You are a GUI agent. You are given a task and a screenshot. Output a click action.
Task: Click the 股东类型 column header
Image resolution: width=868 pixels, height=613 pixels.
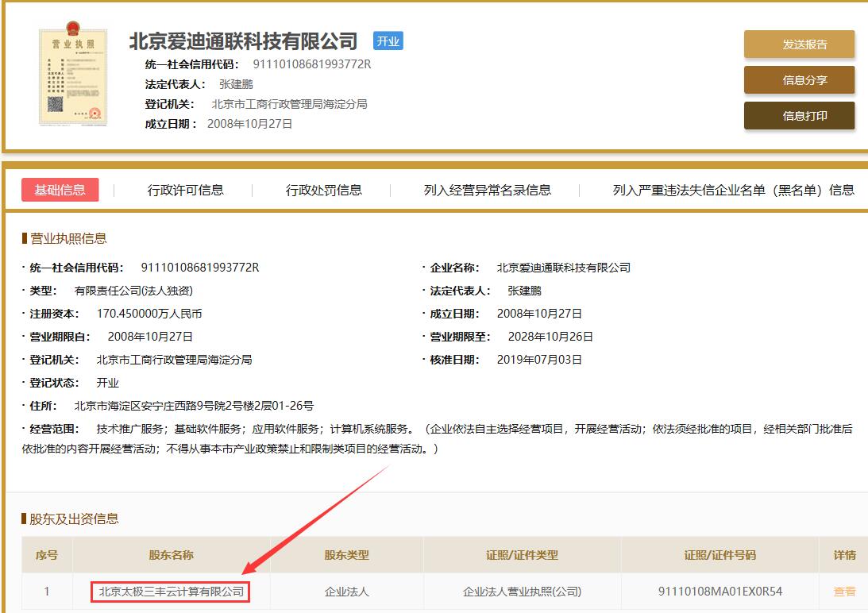pos(346,555)
